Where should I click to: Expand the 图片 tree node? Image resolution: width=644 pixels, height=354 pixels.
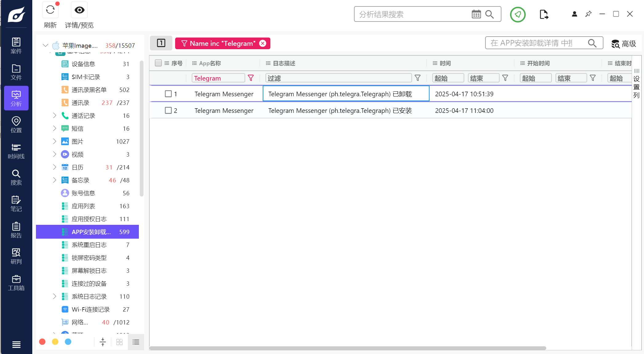(x=54, y=141)
